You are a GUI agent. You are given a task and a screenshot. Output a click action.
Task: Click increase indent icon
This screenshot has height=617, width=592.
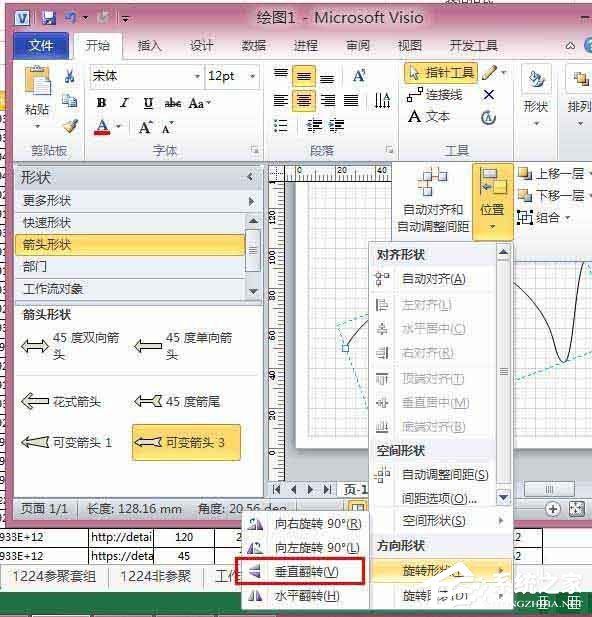(x=337, y=126)
